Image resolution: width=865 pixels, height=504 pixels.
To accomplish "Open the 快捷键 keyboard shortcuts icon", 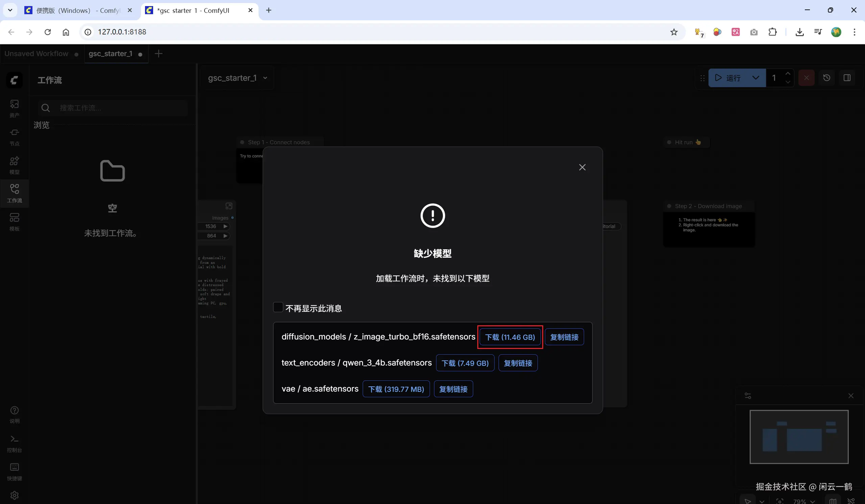I will click(x=14, y=472).
